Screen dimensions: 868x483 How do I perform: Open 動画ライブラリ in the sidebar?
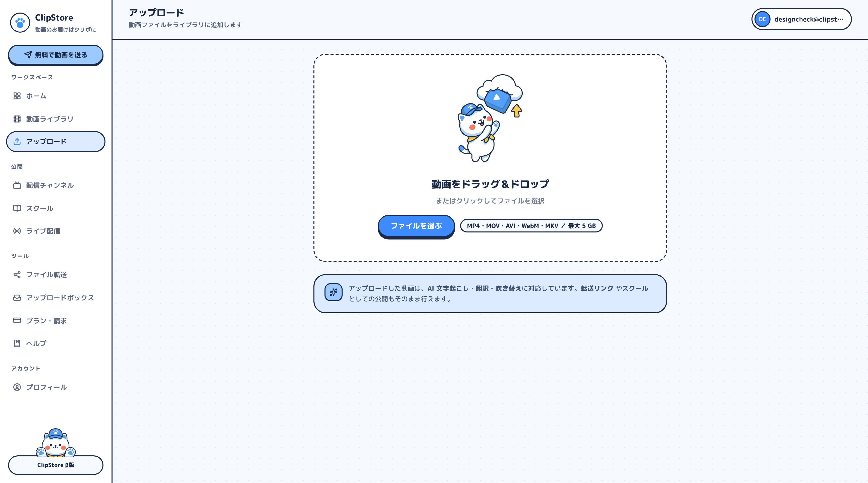pos(56,119)
